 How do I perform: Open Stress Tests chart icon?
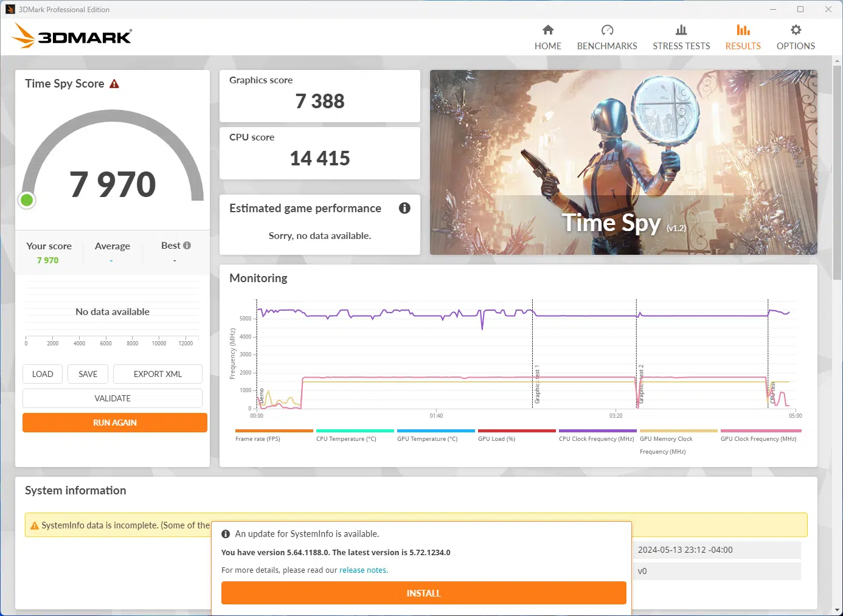coord(681,30)
